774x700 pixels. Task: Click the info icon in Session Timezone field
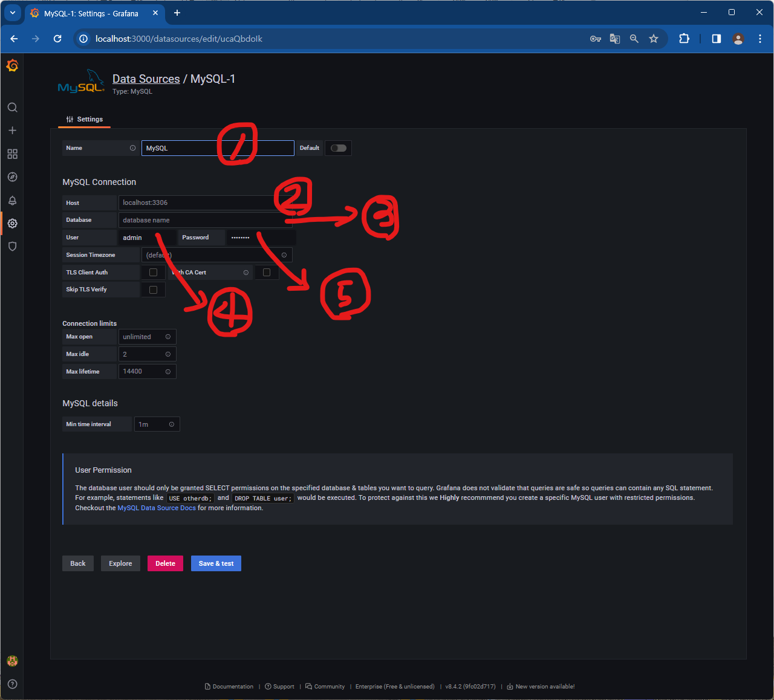[284, 255]
